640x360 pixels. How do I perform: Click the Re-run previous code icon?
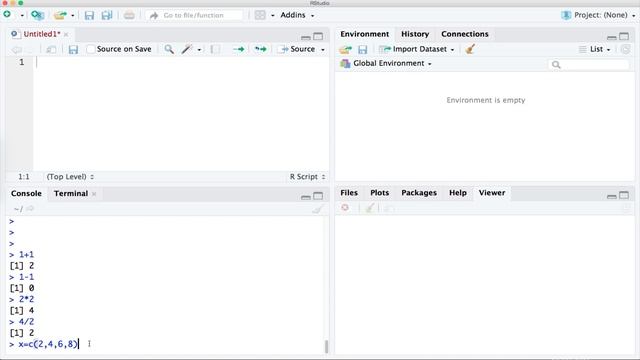[260, 49]
